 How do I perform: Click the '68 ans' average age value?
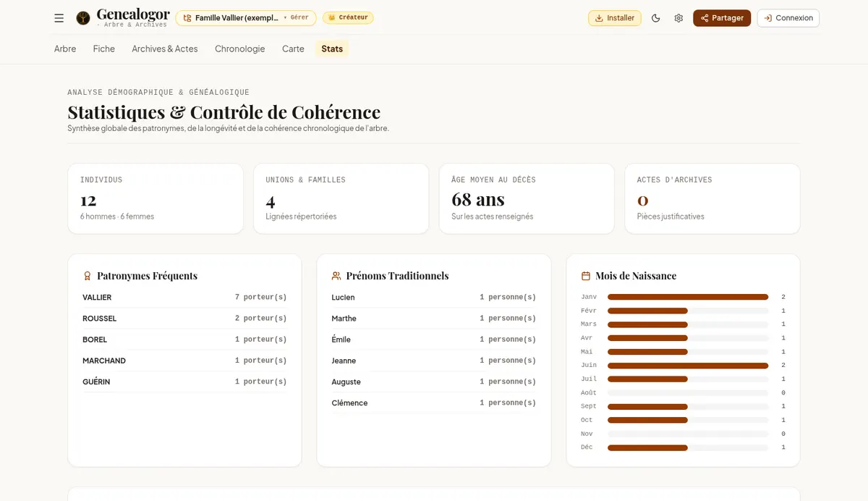tap(478, 199)
